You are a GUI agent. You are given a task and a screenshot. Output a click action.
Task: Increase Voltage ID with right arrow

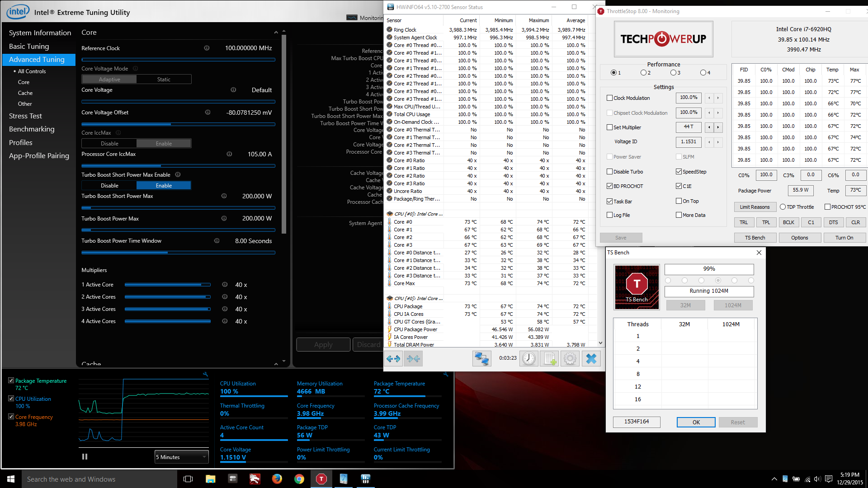718,142
